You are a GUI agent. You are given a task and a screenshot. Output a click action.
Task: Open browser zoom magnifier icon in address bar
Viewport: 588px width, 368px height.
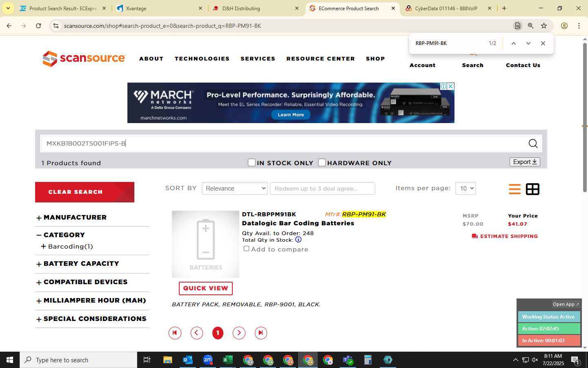530,26
